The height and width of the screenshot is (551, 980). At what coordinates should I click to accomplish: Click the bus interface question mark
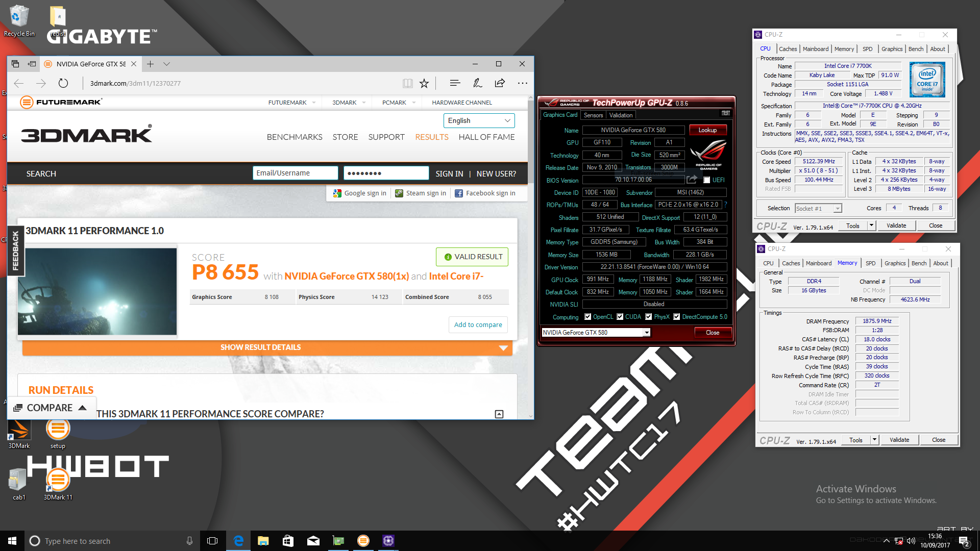(x=725, y=205)
